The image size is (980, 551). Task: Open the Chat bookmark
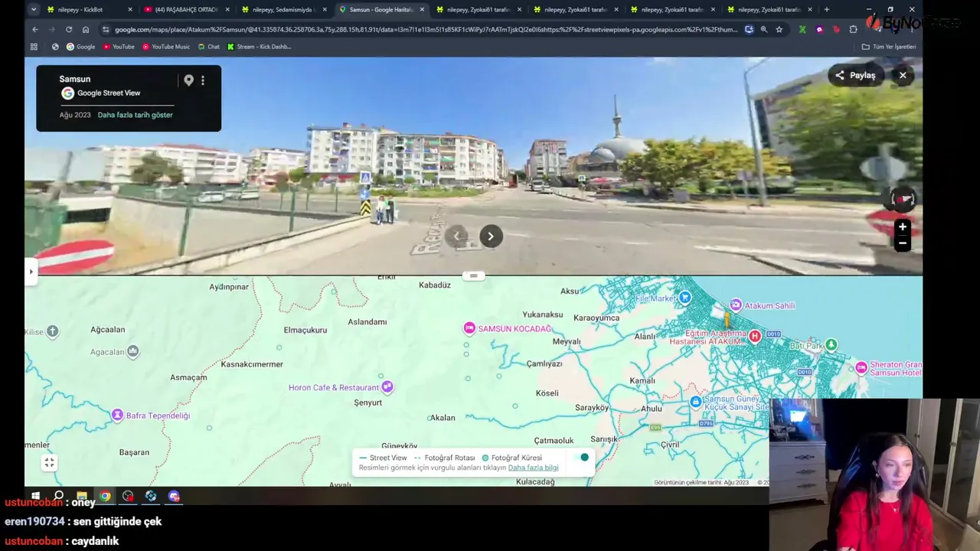(208, 47)
